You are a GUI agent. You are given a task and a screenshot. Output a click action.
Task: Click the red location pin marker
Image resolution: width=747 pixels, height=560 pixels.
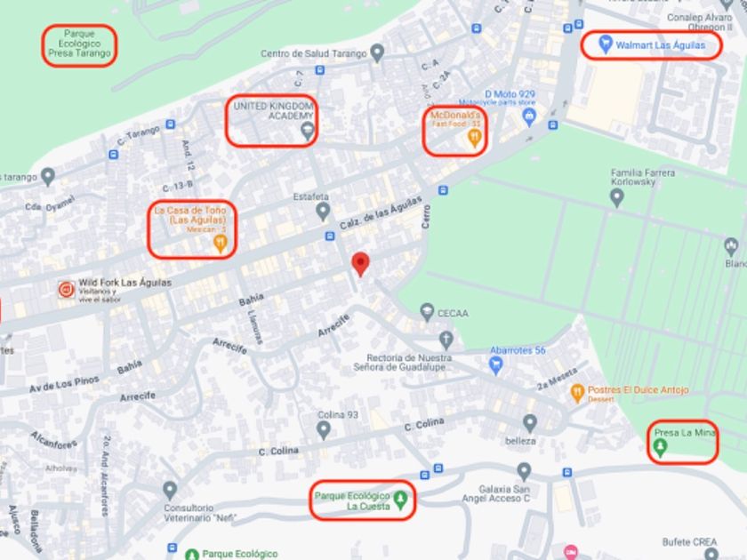[x=361, y=263]
